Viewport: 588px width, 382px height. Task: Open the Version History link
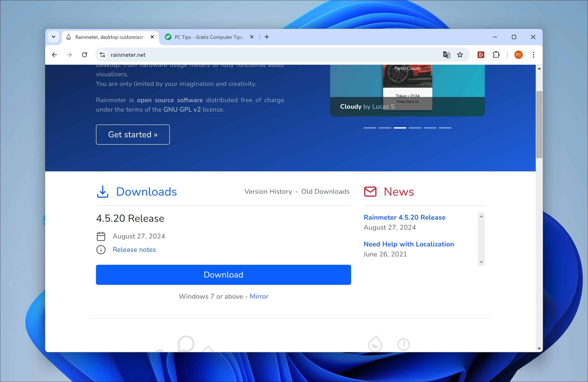(268, 191)
